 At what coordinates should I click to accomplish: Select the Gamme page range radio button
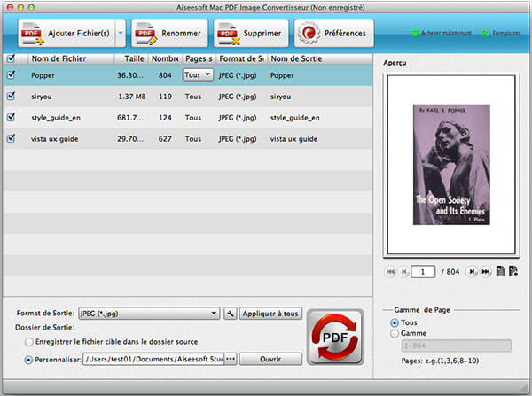(x=395, y=333)
